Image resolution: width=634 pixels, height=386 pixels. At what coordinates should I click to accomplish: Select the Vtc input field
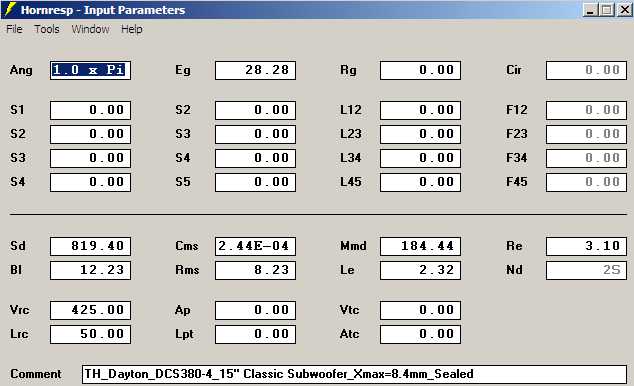coord(421,310)
